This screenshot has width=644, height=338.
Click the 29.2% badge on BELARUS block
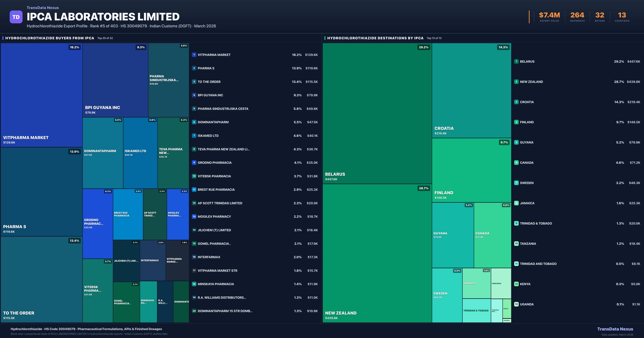tap(424, 47)
